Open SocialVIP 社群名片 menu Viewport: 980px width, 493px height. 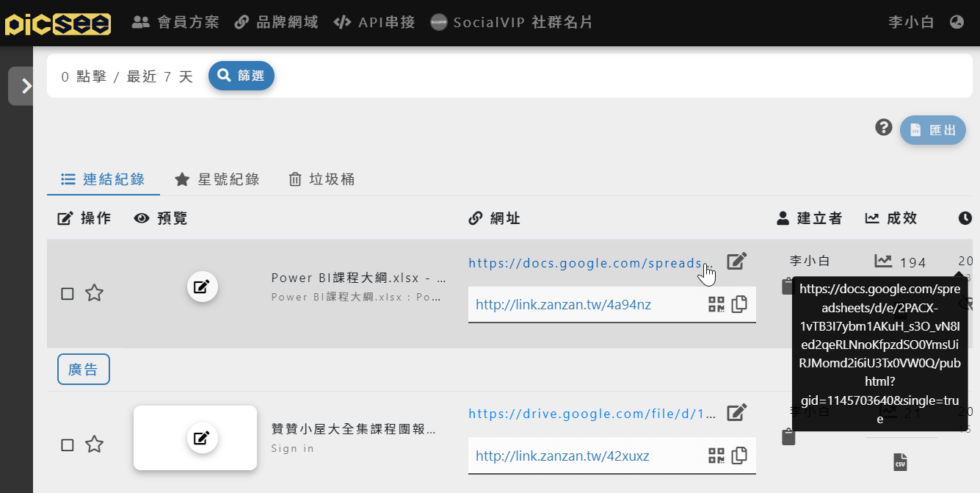click(x=512, y=22)
